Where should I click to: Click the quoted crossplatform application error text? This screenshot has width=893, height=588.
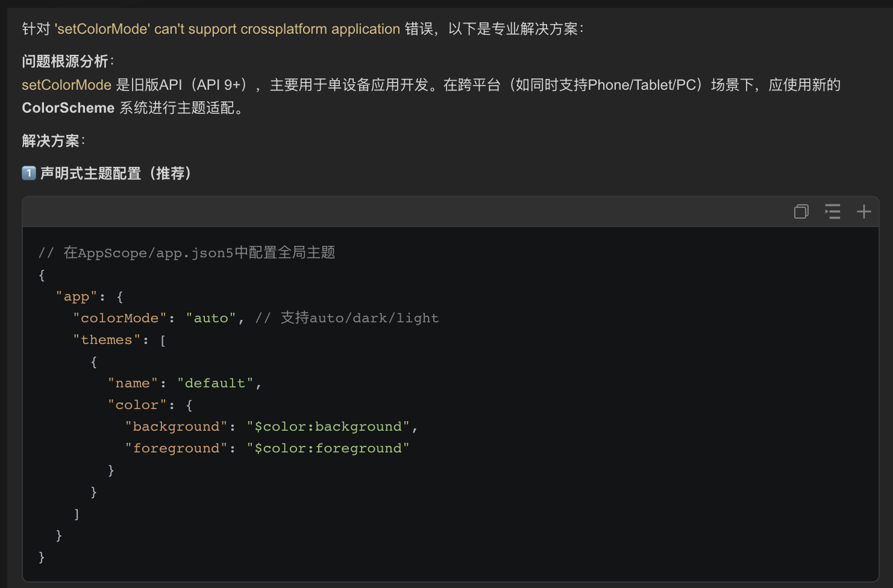click(227, 29)
